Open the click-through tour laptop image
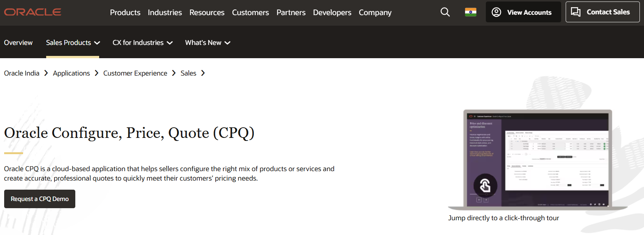Viewport: 644px width, 235px height. click(538, 160)
